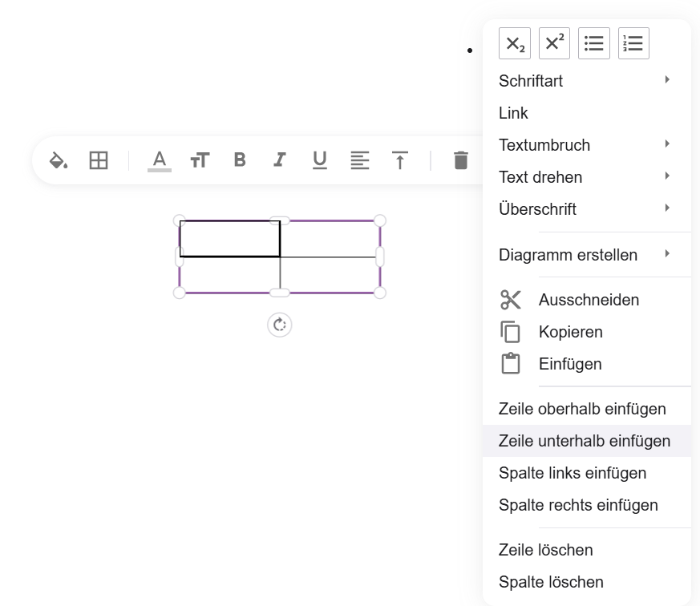This screenshot has width=700, height=606.
Task: Expand the Textumbruch submenu
Action: (587, 145)
